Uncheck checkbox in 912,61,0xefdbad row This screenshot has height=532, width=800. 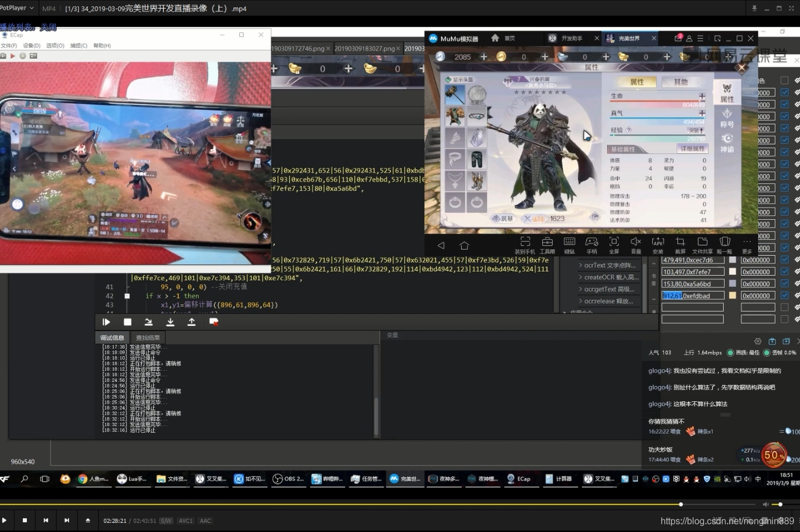point(785,296)
